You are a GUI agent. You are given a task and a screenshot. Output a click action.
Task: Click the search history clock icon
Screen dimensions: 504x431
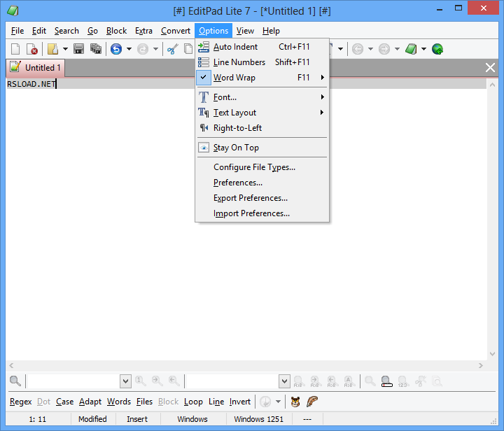point(265,402)
